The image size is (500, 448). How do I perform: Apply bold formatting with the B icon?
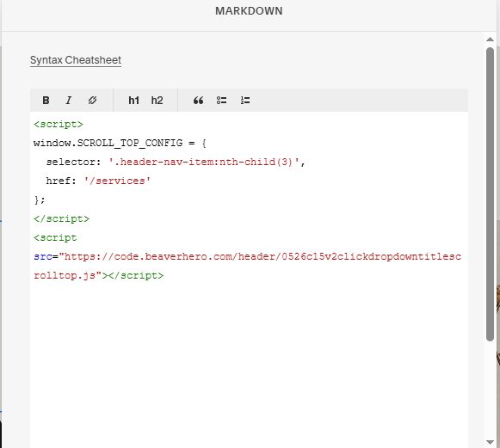46,101
